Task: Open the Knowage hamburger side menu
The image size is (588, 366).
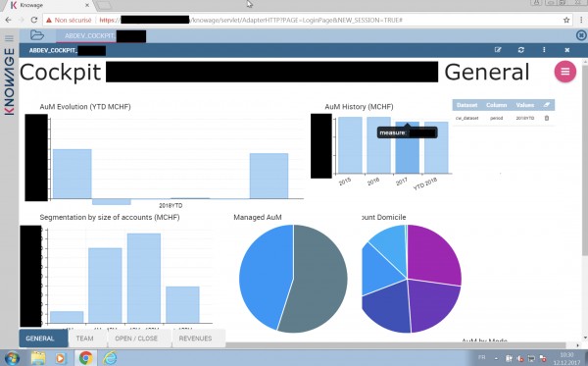Action: [x=9, y=38]
